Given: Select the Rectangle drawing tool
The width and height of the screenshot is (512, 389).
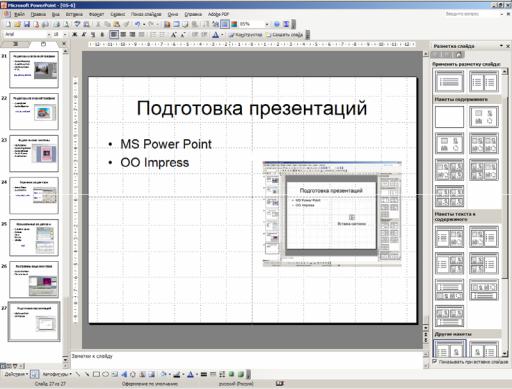Looking at the screenshot, I should click(96, 374).
